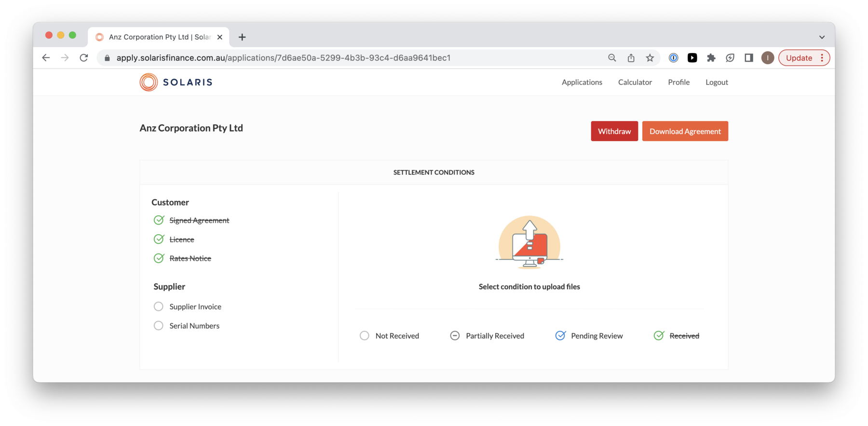Bookmark this page with the star
This screenshot has width=868, height=426.
click(650, 58)
